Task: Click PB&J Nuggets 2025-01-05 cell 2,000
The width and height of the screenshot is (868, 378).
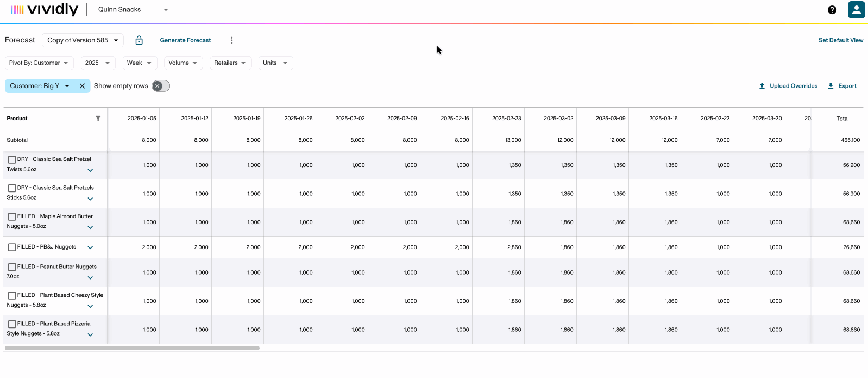Action: point(134,247)
